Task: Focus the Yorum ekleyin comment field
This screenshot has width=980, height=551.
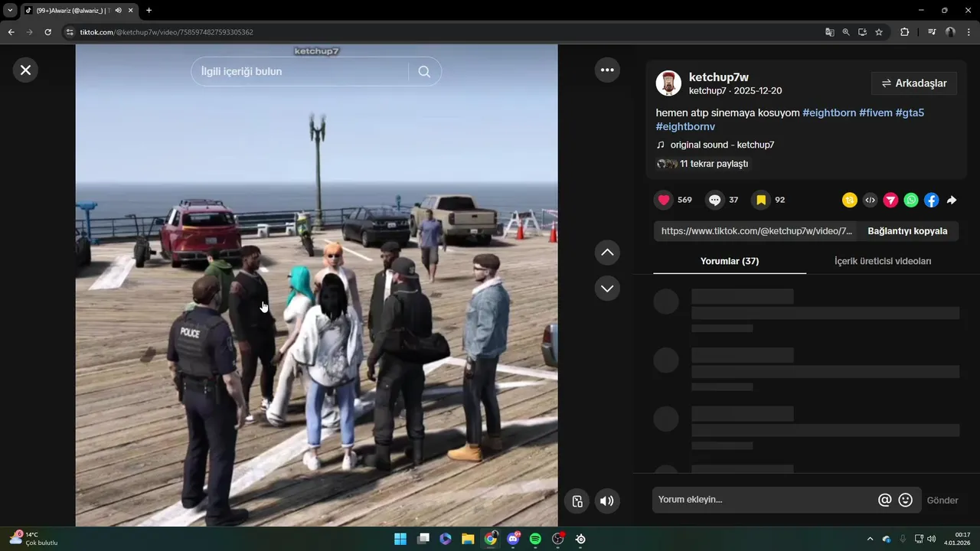Action: click(x=763, y=500)
